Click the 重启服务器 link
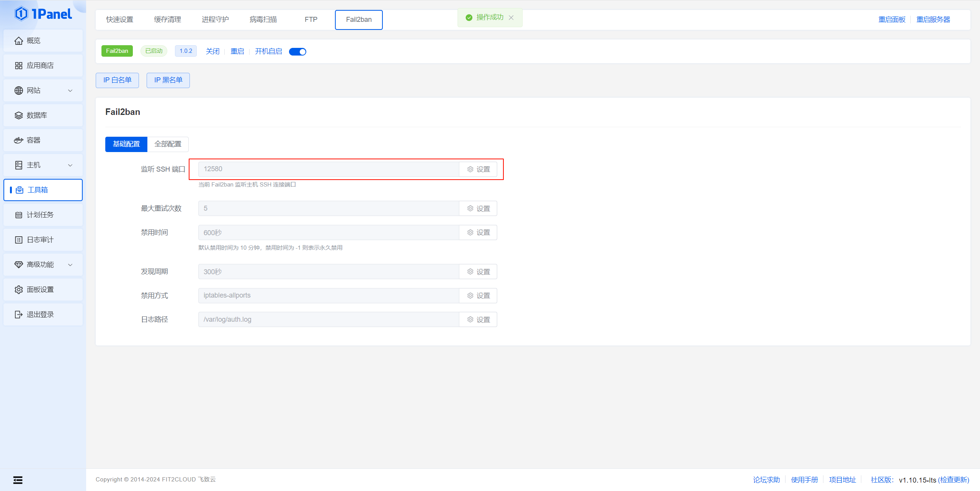 (933, 20)
